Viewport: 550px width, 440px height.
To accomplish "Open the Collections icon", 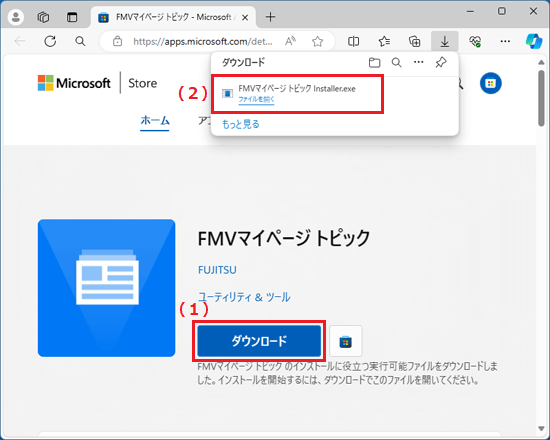I will [415, 41].
